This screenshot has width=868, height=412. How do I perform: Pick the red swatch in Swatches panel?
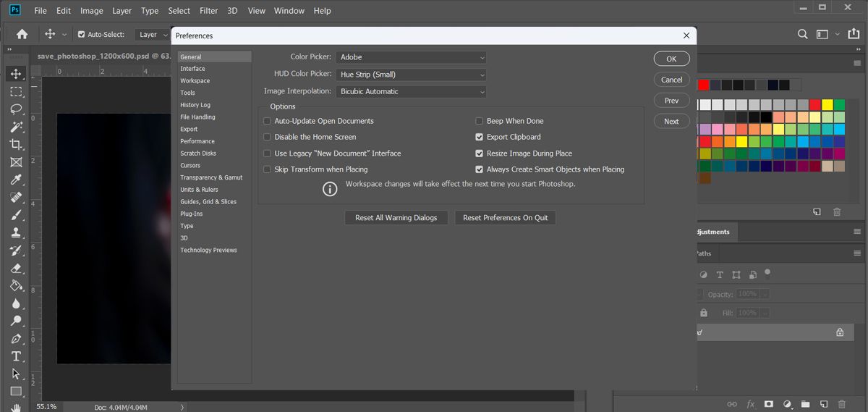(x=704, y=85)
